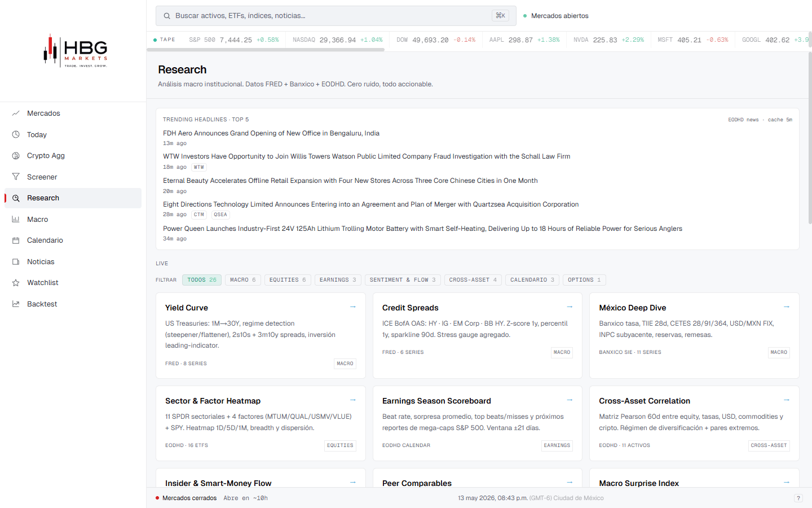Filter by SENTIMENT & FLOW 3
The height and width of the screenshot is (508, 812).
pyautogui.click(x=403, y=280)
